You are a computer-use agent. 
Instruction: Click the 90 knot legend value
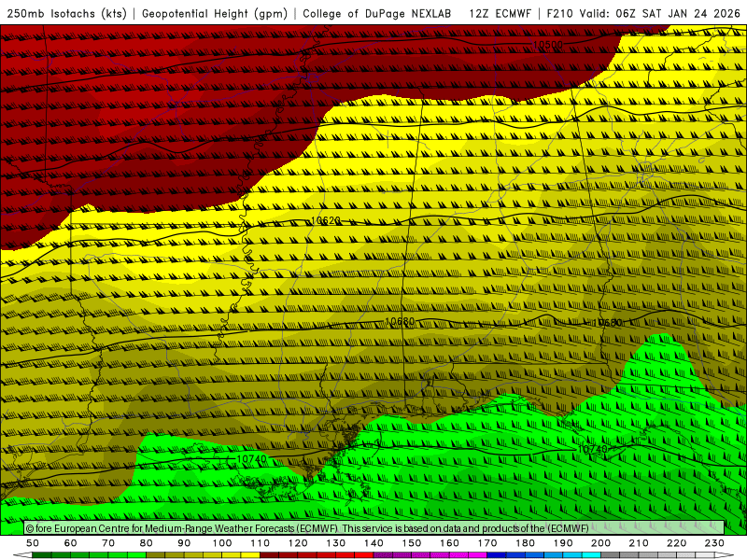pyautogui.click(x=184, y=543)
